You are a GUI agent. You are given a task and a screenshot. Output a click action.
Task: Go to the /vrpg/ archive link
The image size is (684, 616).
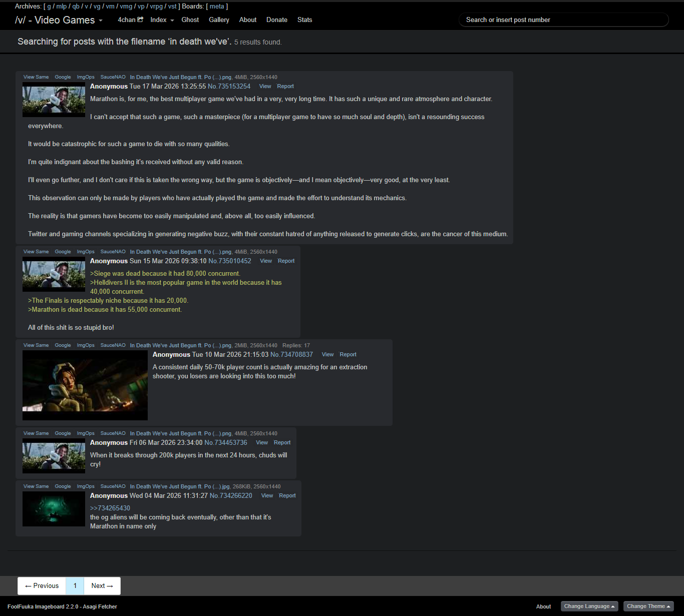click(156, 7)
